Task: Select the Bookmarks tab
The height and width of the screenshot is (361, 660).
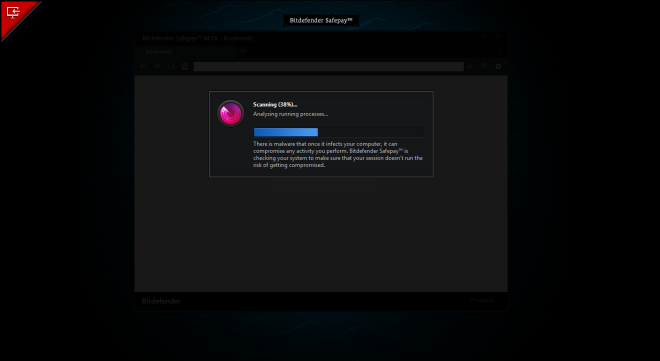Action: [186, 52]
